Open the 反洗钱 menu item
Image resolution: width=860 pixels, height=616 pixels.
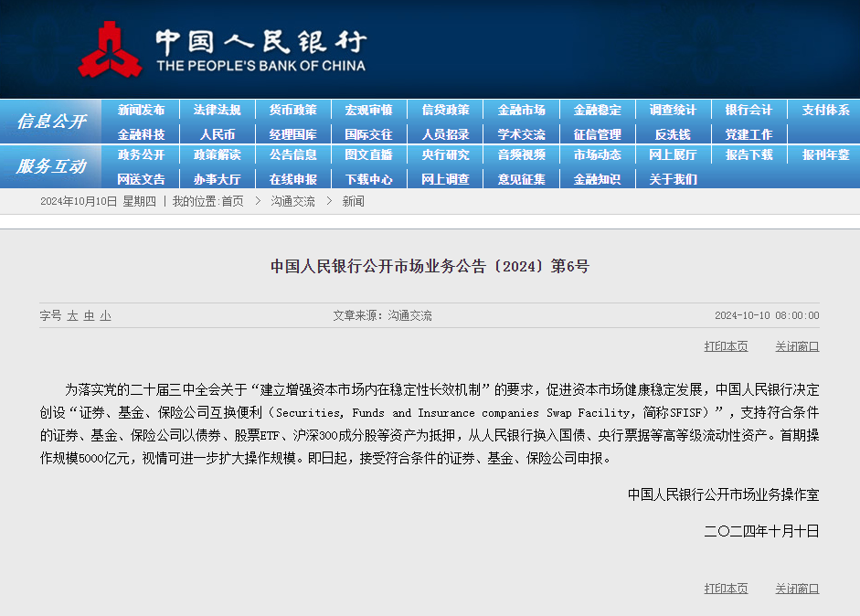pos(673,134)
